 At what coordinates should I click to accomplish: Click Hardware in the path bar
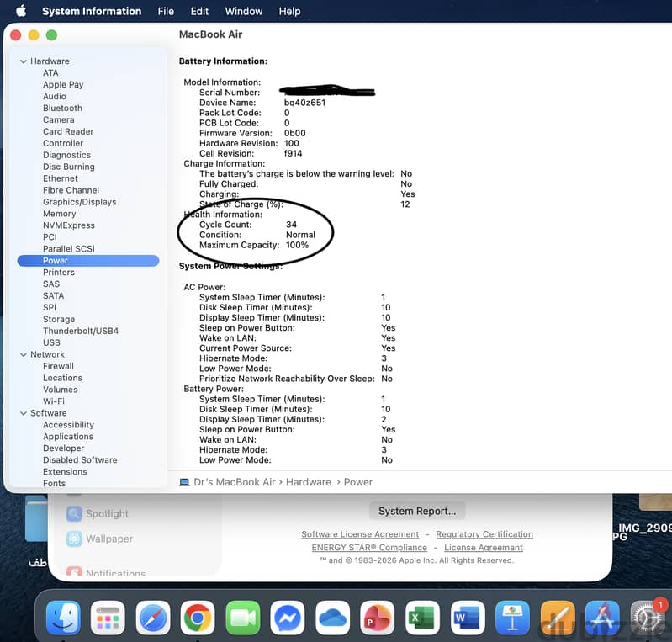tap(308, 482)
